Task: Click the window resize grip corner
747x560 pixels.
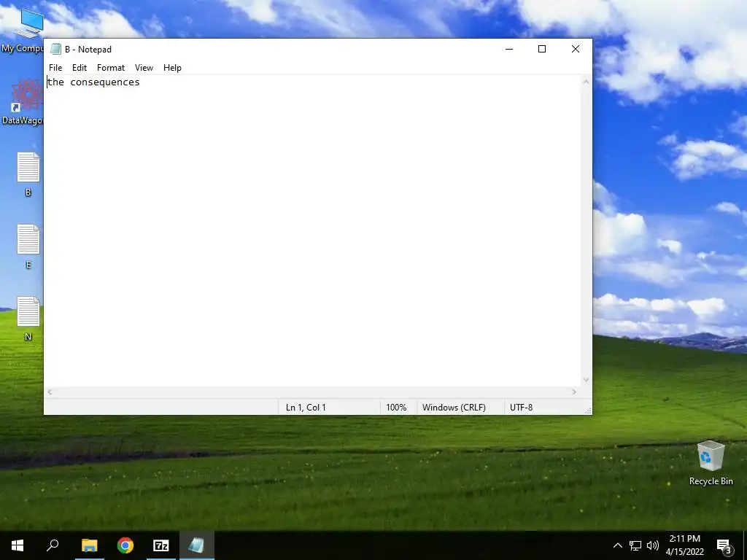Action: tap(588, 411)
